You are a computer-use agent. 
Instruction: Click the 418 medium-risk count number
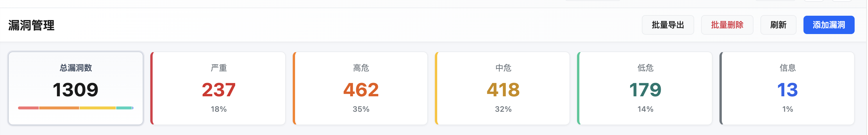point(503,90)
